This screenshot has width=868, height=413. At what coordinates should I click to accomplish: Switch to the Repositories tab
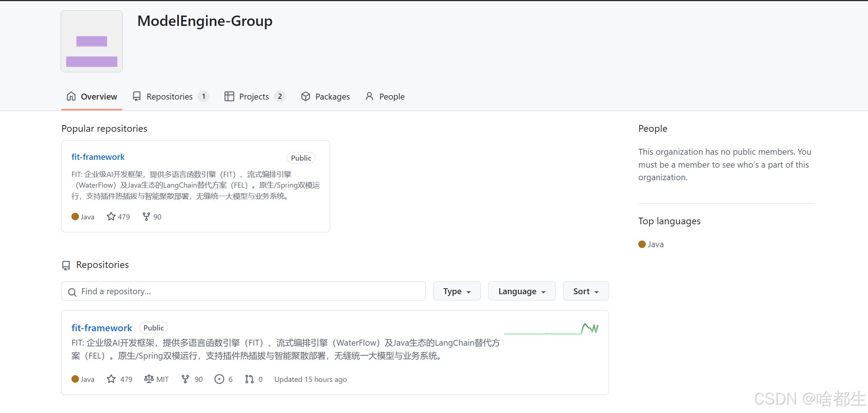tap(170, 97)
